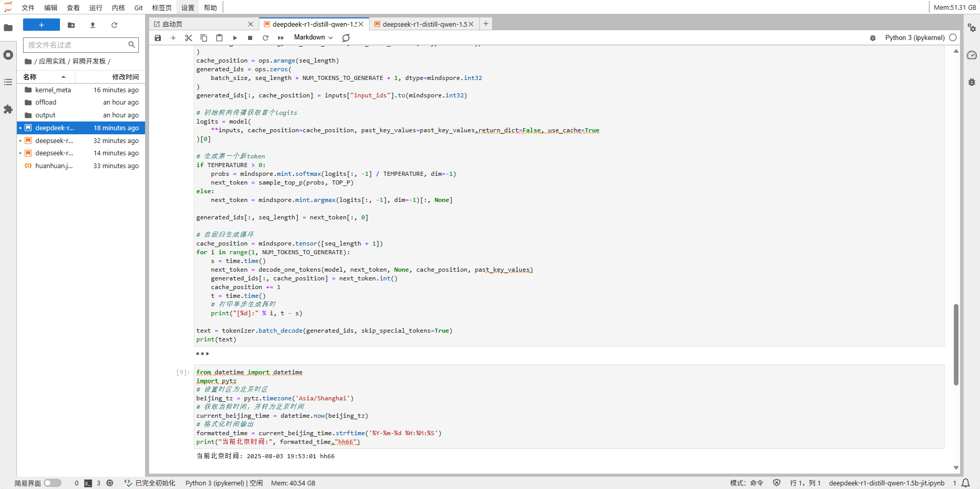Open the 内核 menu
The height and width of the screenshot is (489, 980).
click(118, 8)
